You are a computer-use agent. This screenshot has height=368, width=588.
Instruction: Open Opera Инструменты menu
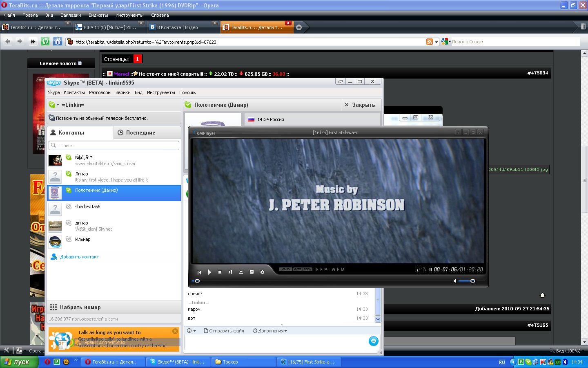coord(129,15)
